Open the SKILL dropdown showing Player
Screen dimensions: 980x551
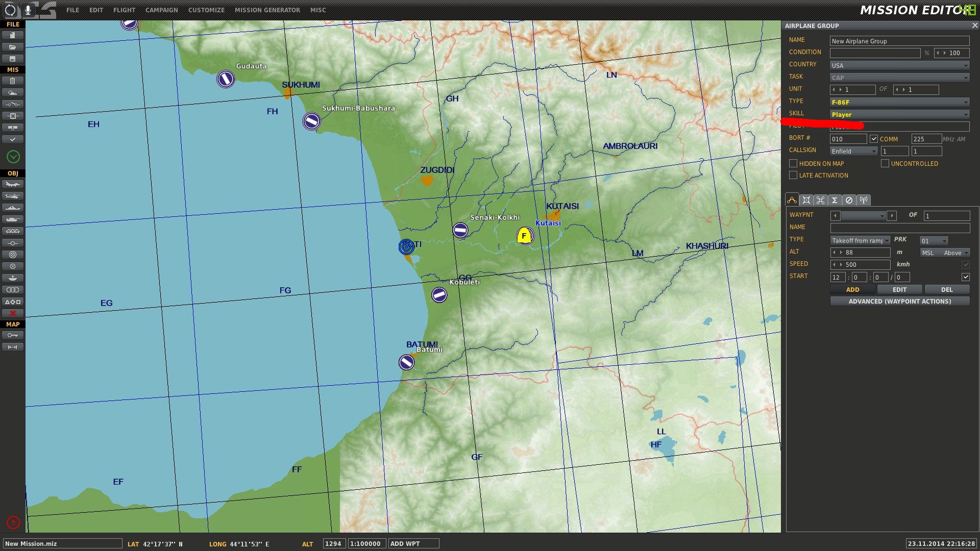point(899,114)
